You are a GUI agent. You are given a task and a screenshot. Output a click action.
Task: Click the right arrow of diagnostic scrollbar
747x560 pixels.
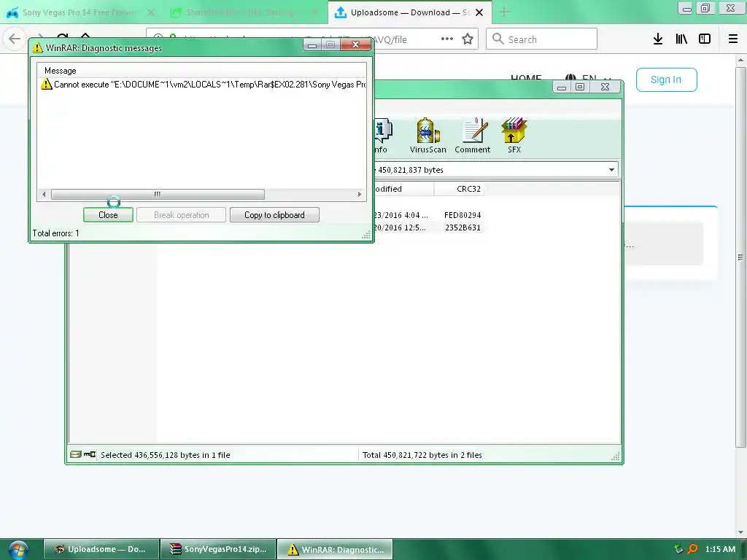pyautogui.click(x=360, y=194)
